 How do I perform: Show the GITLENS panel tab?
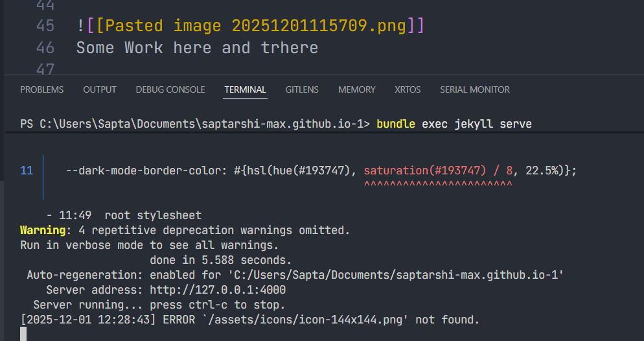pos(302,89)
